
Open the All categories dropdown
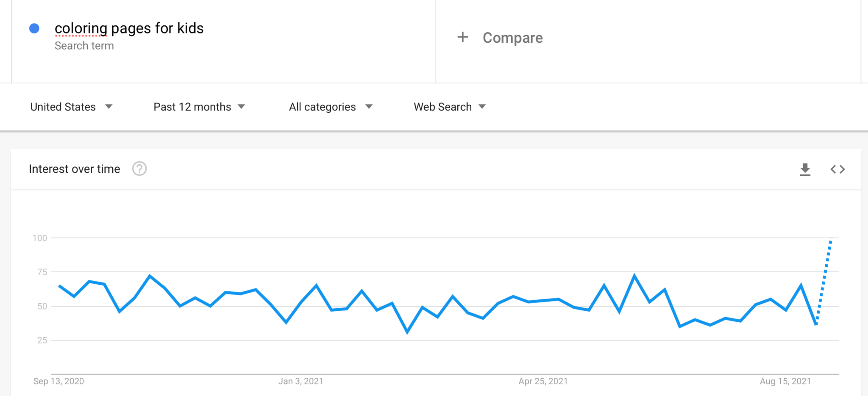(331, 107)
